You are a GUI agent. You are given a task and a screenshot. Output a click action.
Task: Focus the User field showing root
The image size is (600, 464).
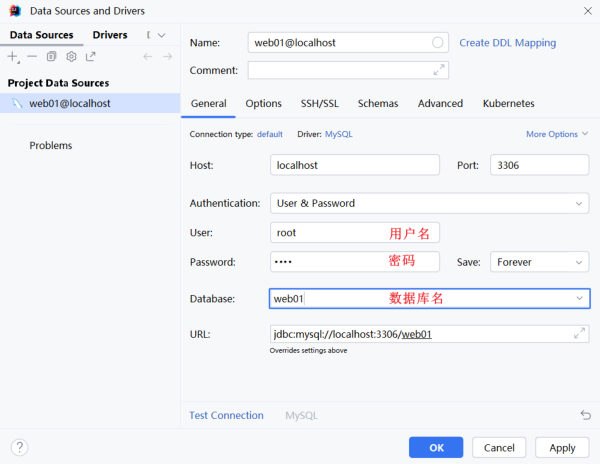tap(355, 233)
